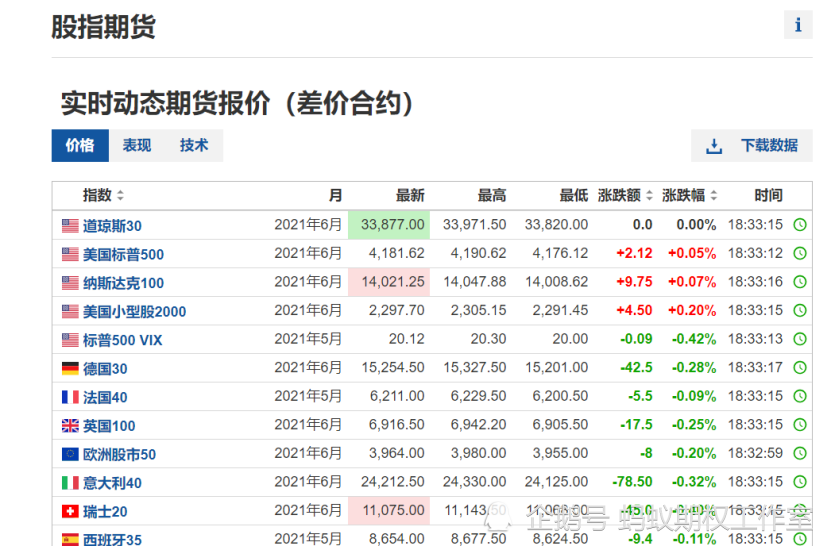The image size is (831, 547).
Task: Click the Italian flag beside 意大利40
Action: (x=70, y=483)
